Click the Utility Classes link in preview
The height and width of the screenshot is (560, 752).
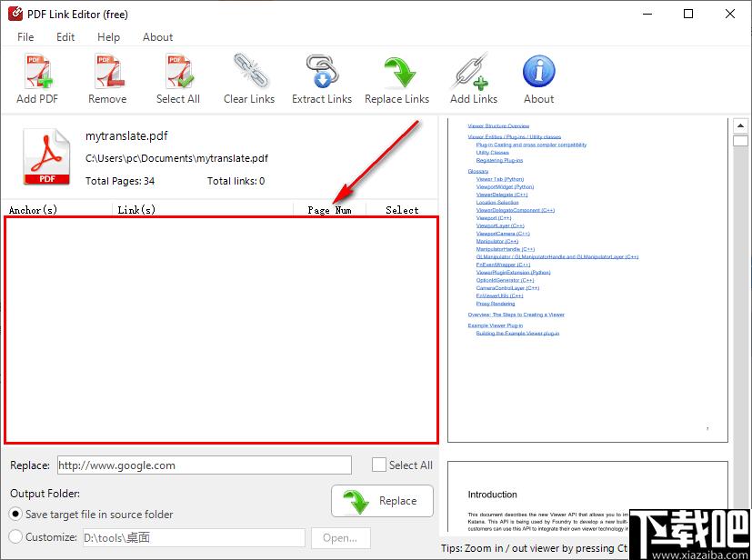point(493,153)
